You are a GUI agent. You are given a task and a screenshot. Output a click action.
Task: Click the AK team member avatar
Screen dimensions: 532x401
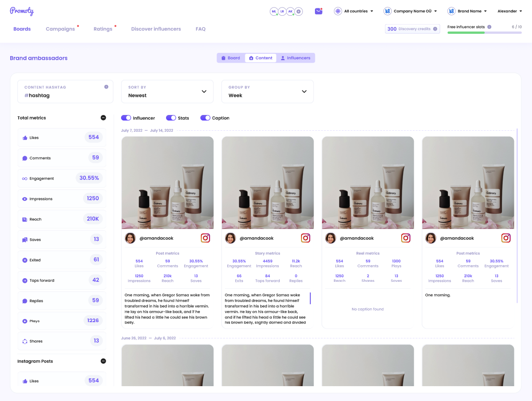tap(290, 11)
